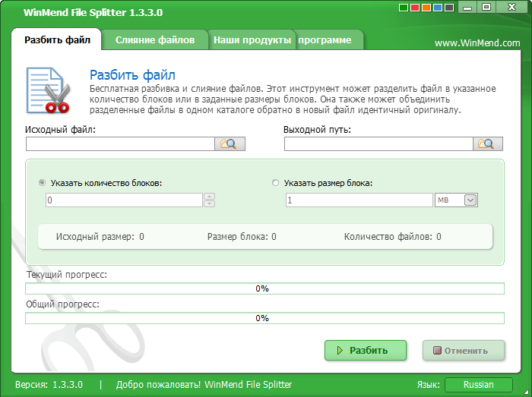Viewport: 532px width, 397px height.
Task: Choose the blue theme swatch
Action: point(436,8)
